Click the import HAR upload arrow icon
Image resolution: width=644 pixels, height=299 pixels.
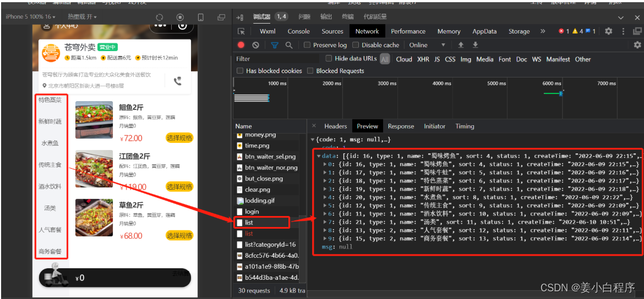(x=461, y=45)
